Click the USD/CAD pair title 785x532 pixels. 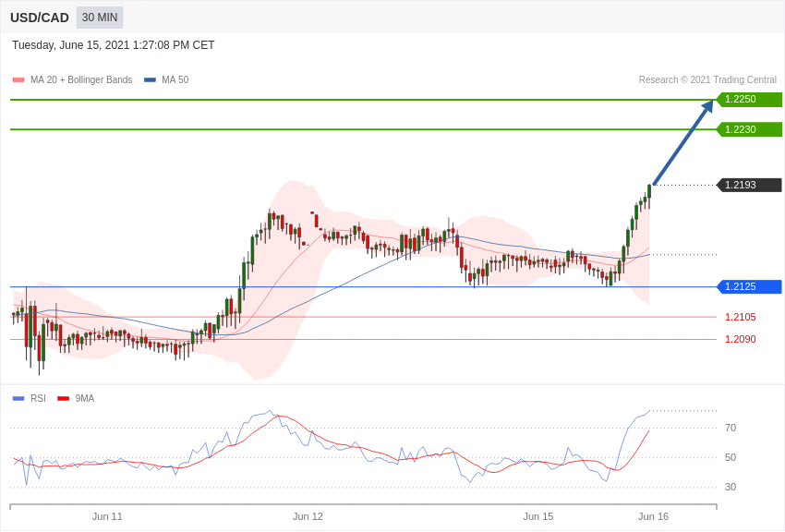40,18
